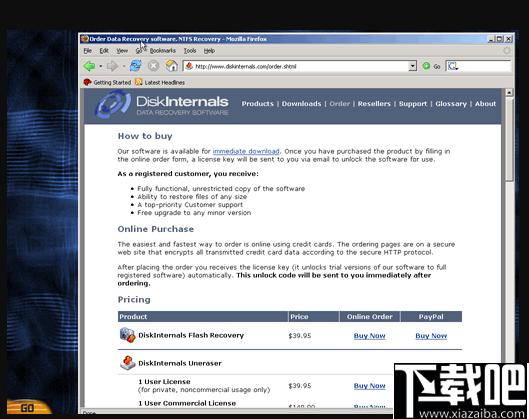Screen dimensions: 529x419
Task: Click the Getting Started bookmark label
Action: 112,82
